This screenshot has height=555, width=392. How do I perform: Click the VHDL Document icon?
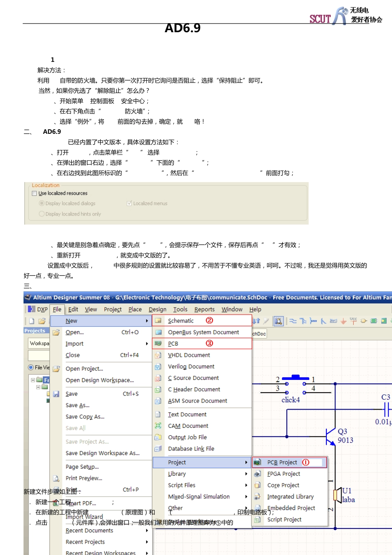coord(158,355)
